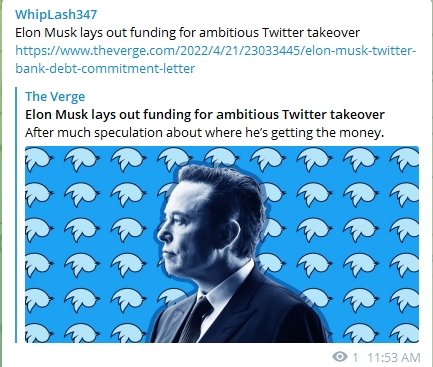Click the view count number
Viewport: 433px width, 367px height.
point(355,357)
